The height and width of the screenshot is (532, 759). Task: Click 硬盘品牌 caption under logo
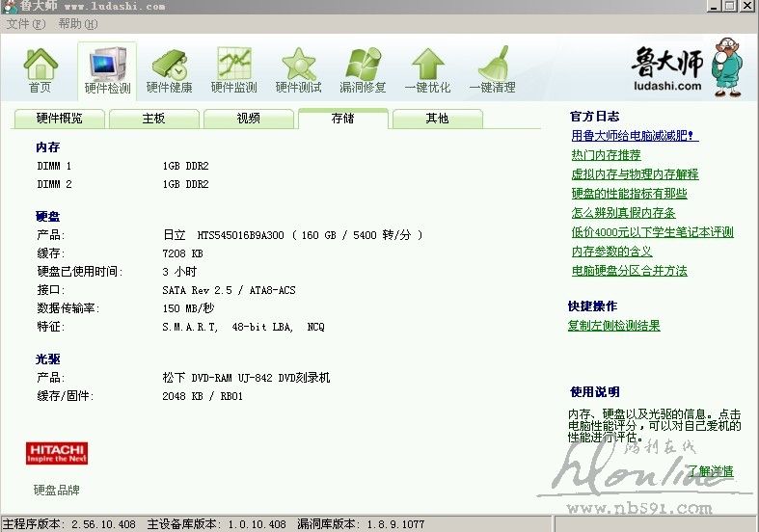(x=57, y=491)
